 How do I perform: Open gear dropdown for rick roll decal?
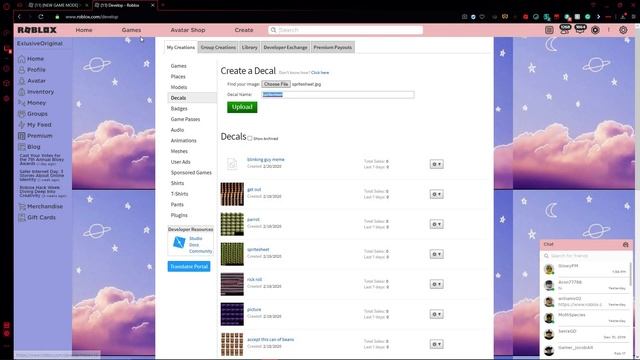[436, 284]
